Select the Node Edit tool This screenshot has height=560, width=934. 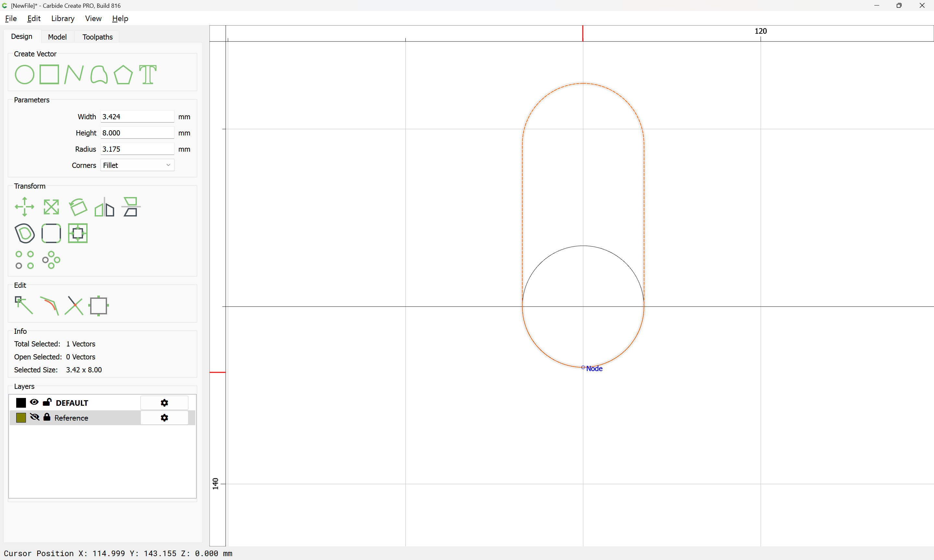click(23, 305)
